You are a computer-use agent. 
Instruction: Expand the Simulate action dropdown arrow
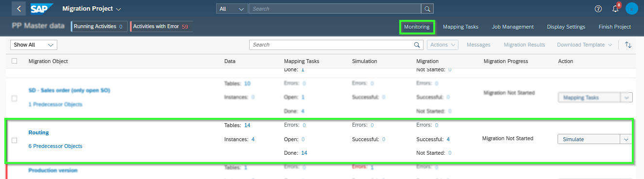pos(626,139)
